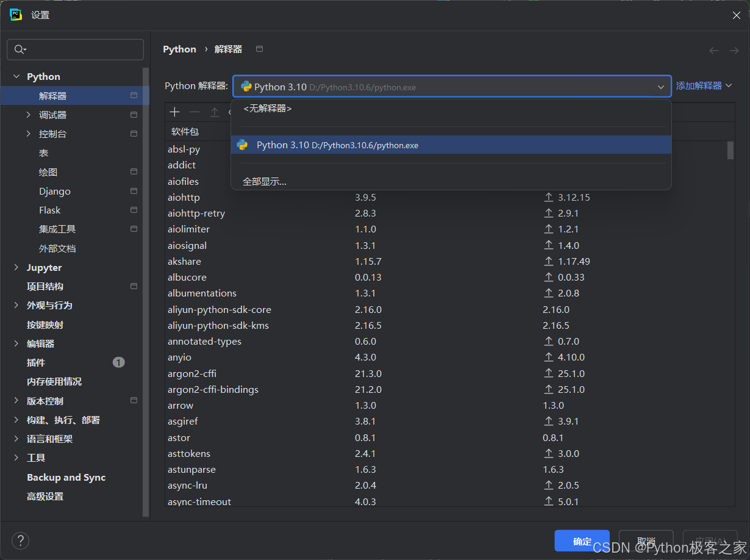This screenshot has height=560, width=750.
Task: Click upgrade arrow icon for akshare 1.17.49
Action: click(x=549, y=261)
